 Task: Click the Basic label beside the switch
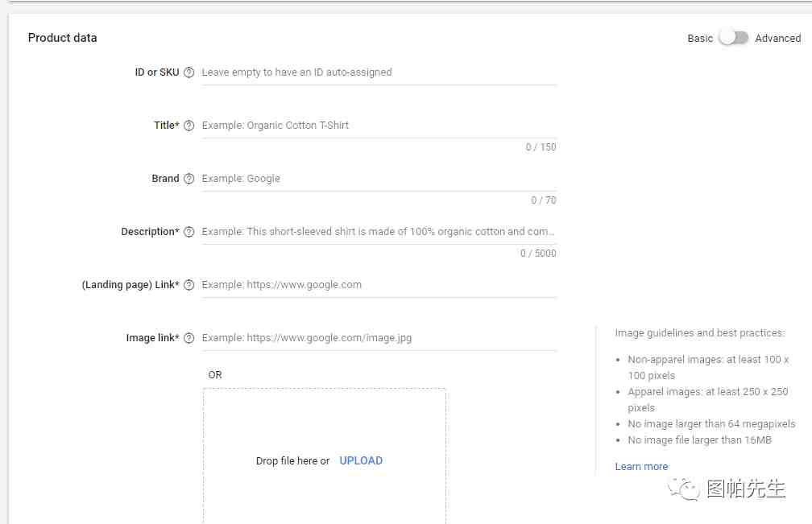coord(699,38)
